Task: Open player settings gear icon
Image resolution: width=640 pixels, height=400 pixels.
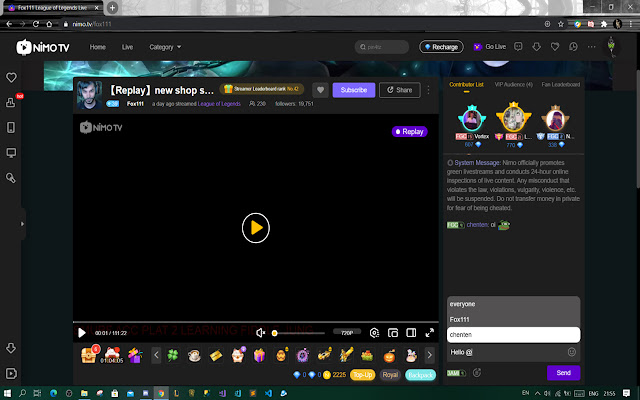Action: (374, 333)
